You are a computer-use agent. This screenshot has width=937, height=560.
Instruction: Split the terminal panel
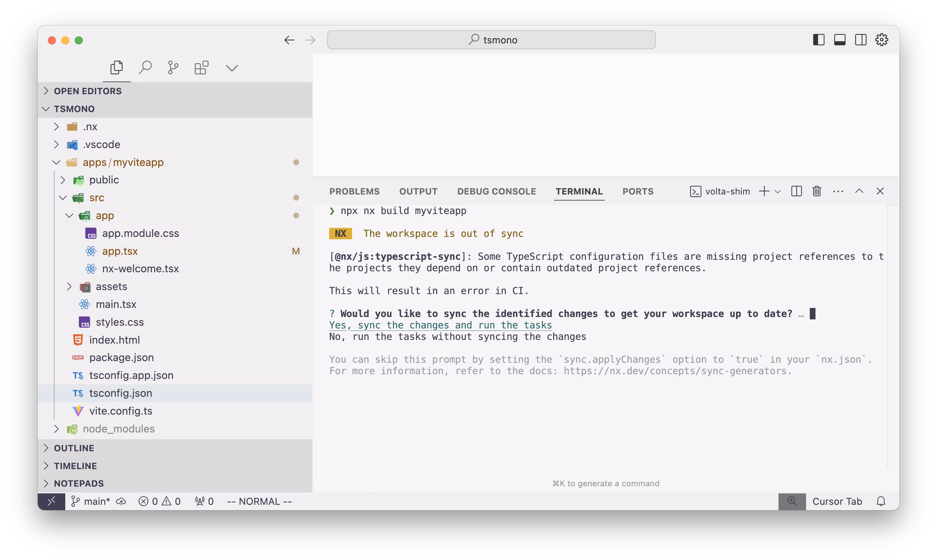pyautogui.click(x=796, y=191)
